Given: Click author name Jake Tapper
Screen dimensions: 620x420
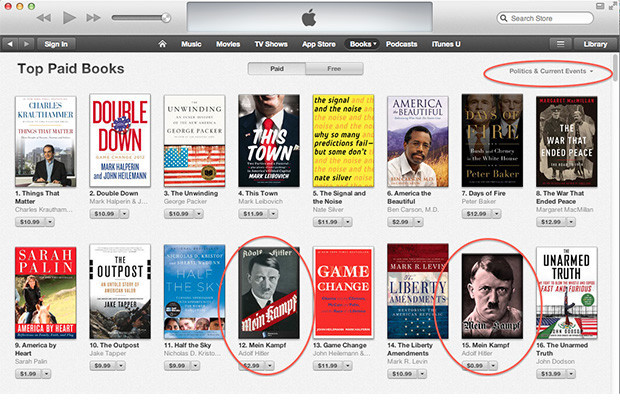Looking at the screenshot, I should (x=108, y=354).
